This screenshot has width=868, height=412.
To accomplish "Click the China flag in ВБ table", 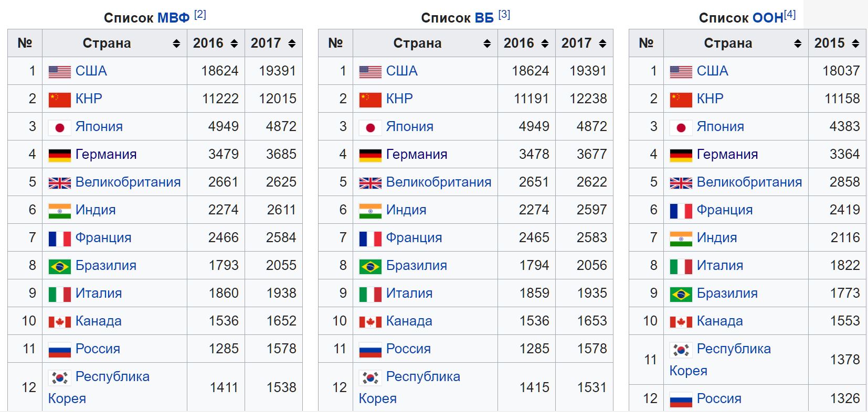I will [370, 100].
